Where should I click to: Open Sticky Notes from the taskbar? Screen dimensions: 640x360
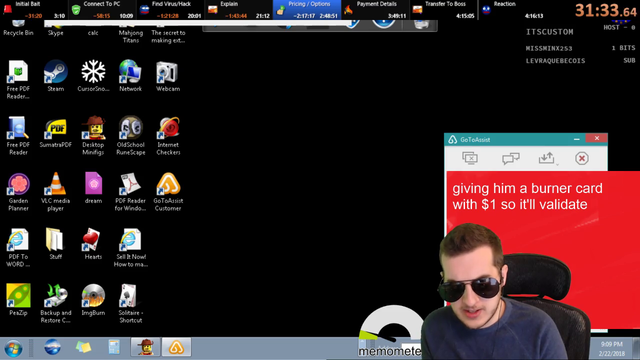pos(83,347)
